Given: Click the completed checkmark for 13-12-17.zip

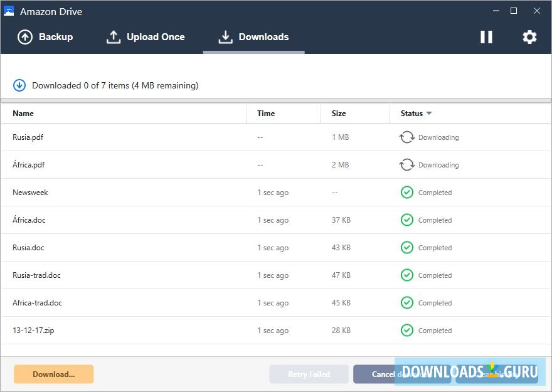Looking at the screenshot, I should (x=407, y=331).
